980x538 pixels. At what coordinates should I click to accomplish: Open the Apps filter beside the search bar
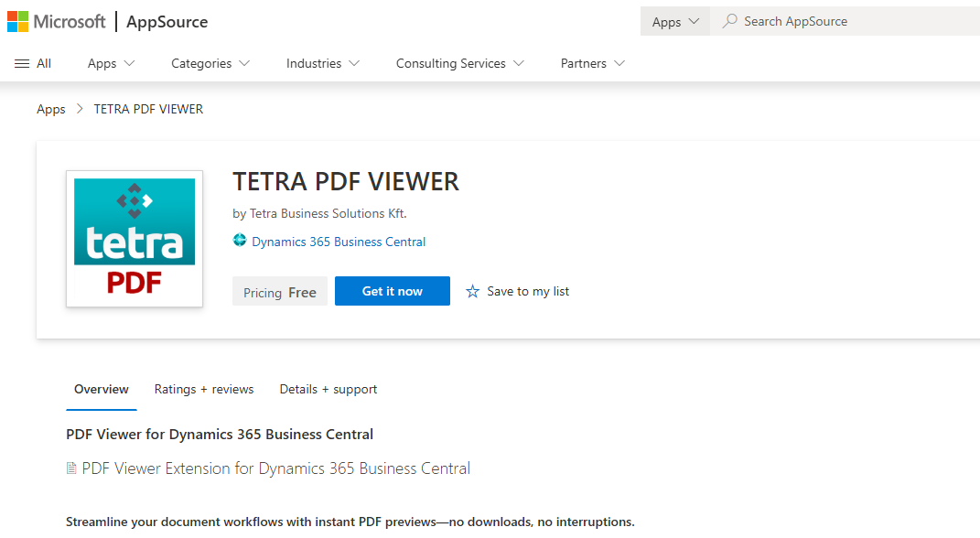[x=674, y=20]
